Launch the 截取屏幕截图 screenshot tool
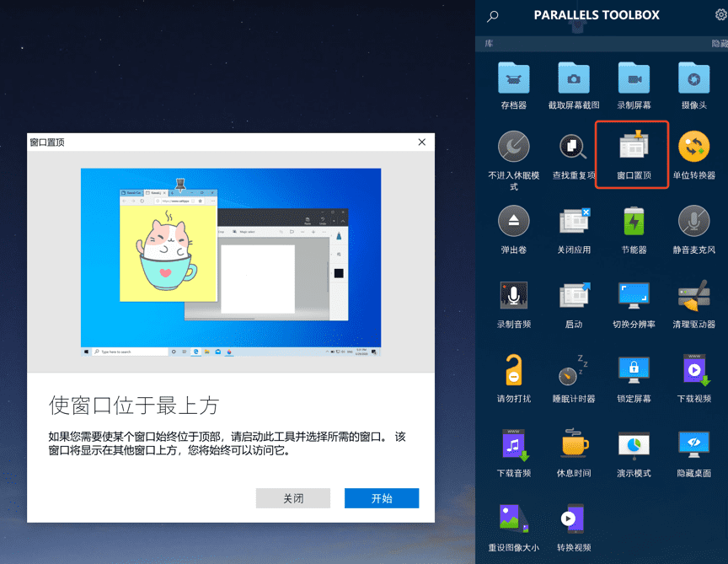728x564 pixels. click(x=574, y=78)
